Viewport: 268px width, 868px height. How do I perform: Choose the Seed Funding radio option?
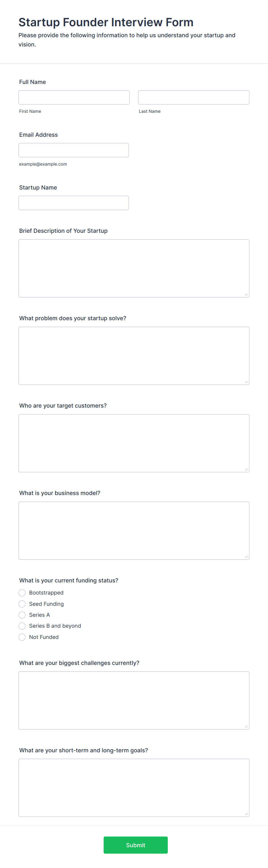click(x=22, y=604)
